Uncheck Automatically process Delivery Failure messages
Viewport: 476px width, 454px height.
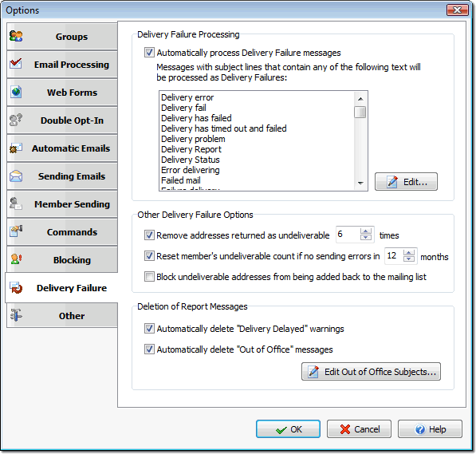[149, 53]
